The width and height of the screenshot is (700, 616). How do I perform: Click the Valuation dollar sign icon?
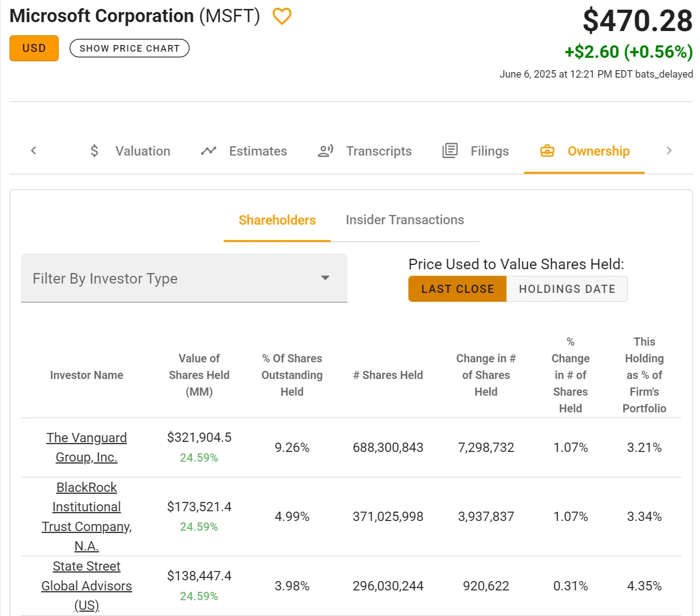(x=94, y=151)
